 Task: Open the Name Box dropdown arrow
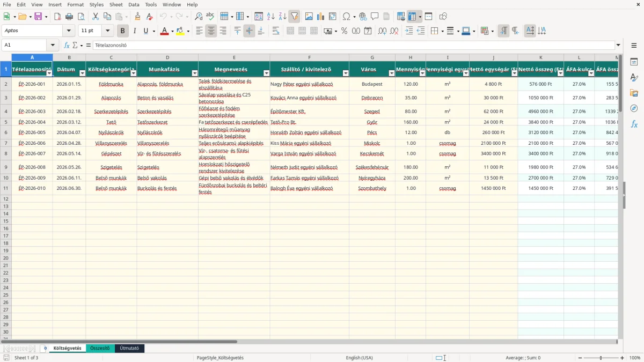click(x=53, y=45)
